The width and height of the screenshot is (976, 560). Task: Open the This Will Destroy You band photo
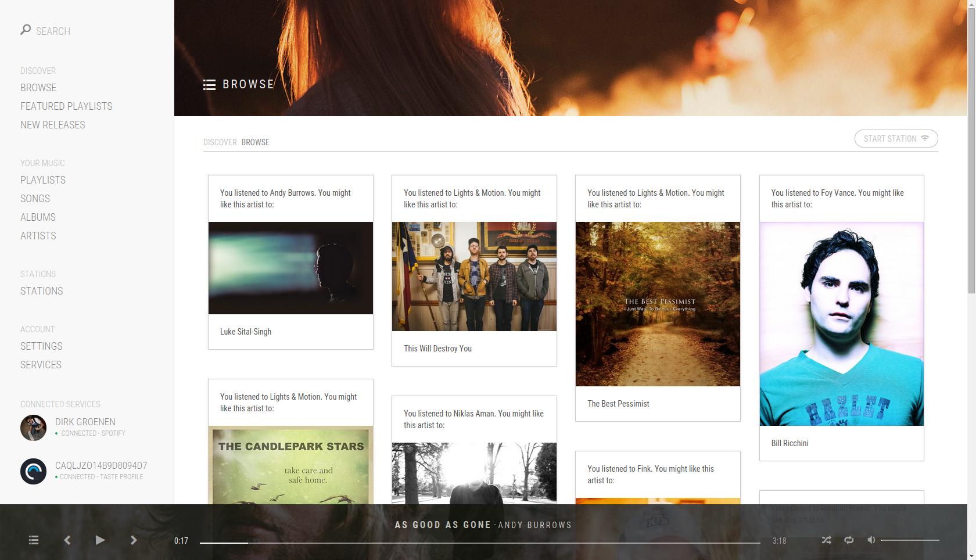tap(474, 277)
